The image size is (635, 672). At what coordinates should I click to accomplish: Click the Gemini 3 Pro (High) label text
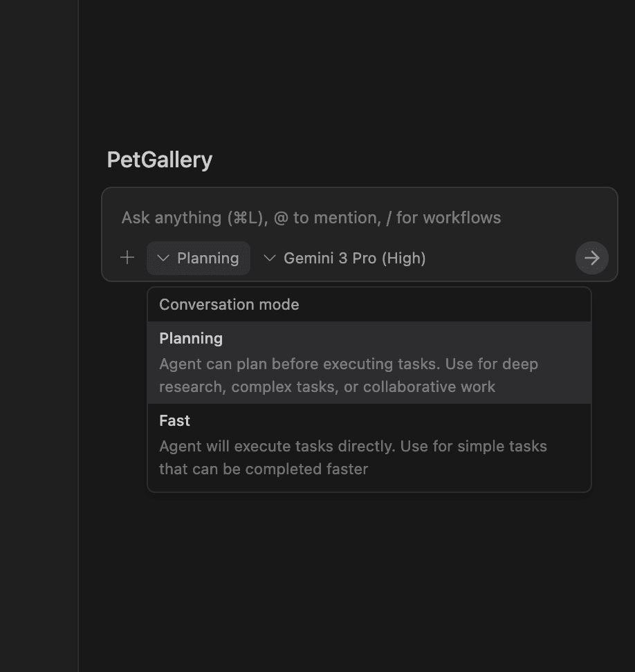[354, 258]
